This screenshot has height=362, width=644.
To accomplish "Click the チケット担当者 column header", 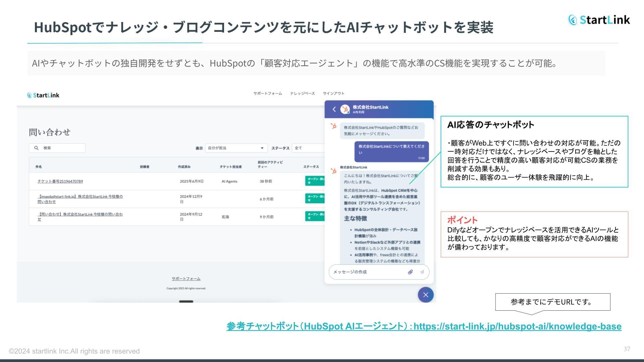I will [x=231, y=167].
